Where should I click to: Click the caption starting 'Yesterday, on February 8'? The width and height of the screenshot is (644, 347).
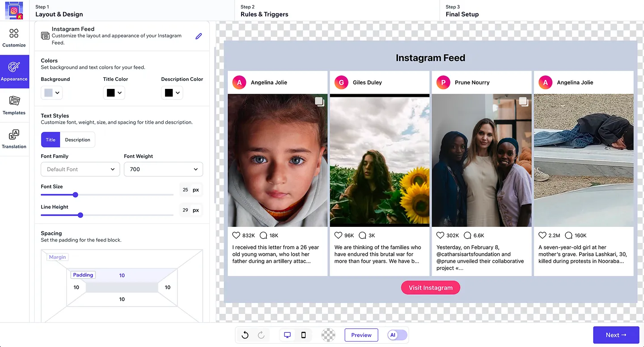(480, 258)
